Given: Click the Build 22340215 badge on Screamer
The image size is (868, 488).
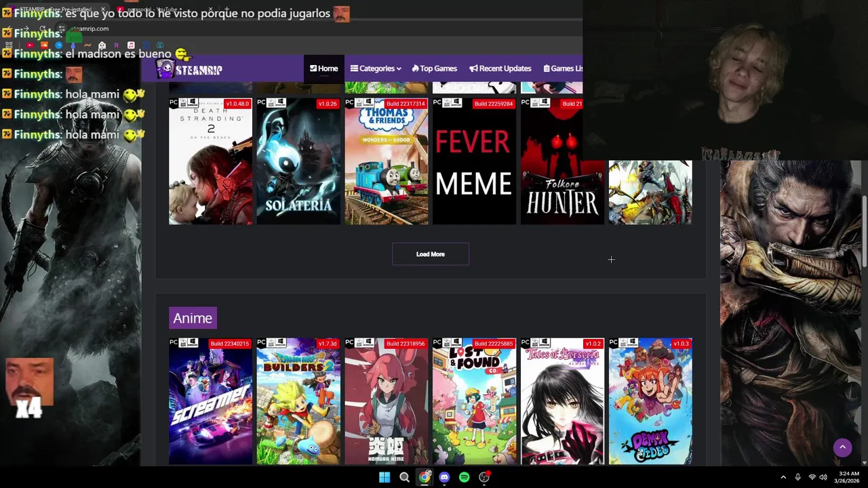Looking at the screenshot, I should coord(230,344).
